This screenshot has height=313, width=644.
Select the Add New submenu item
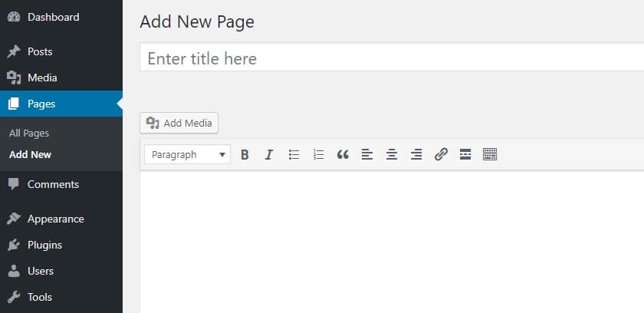point(31,154)
